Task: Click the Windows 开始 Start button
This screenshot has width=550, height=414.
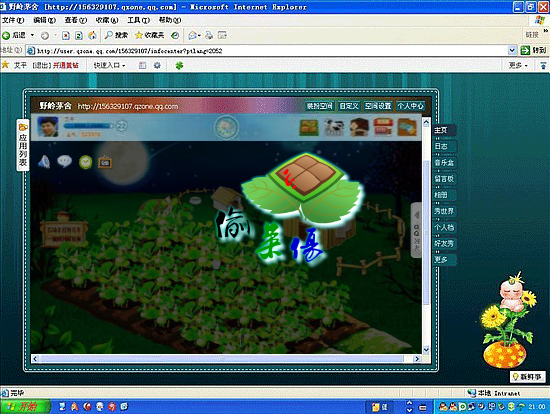Action: click(x=24, y=407)
